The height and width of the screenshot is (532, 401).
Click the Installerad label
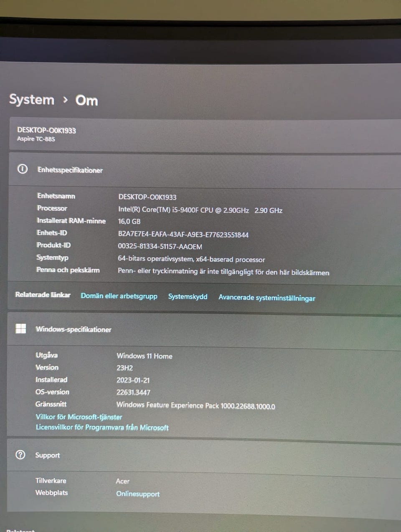(51, 379)
